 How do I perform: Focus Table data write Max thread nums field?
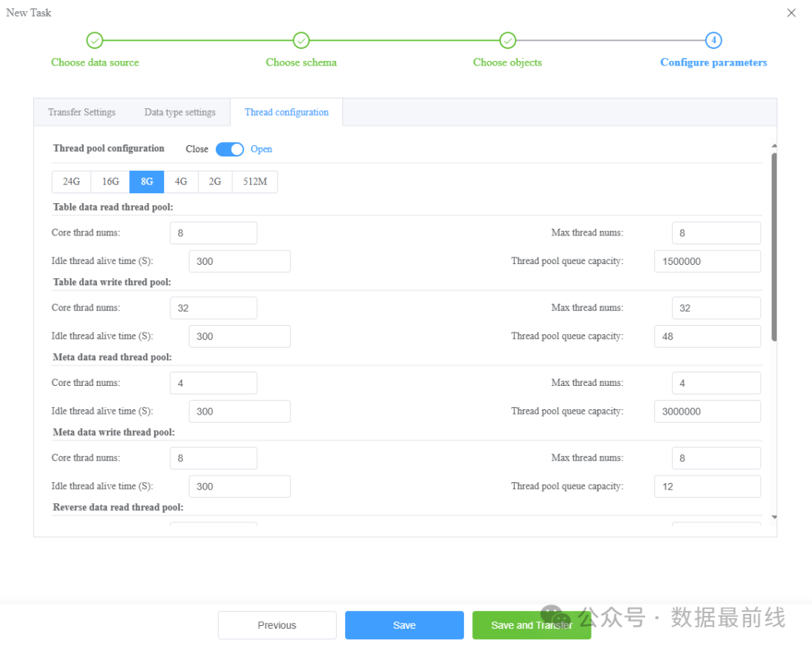point(717,308)
